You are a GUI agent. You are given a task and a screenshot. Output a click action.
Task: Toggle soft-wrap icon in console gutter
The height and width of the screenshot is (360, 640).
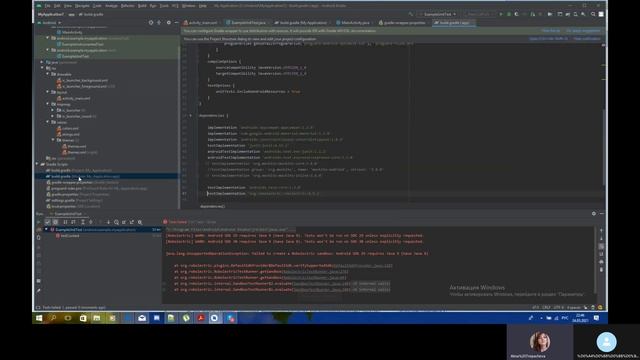point(601,247)
